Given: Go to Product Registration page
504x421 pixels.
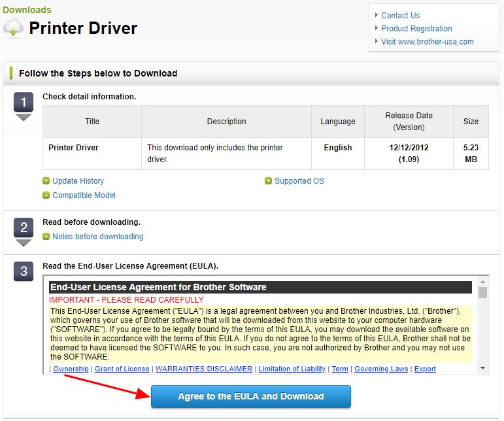Looking at the screenshot, I should (416, 29).
